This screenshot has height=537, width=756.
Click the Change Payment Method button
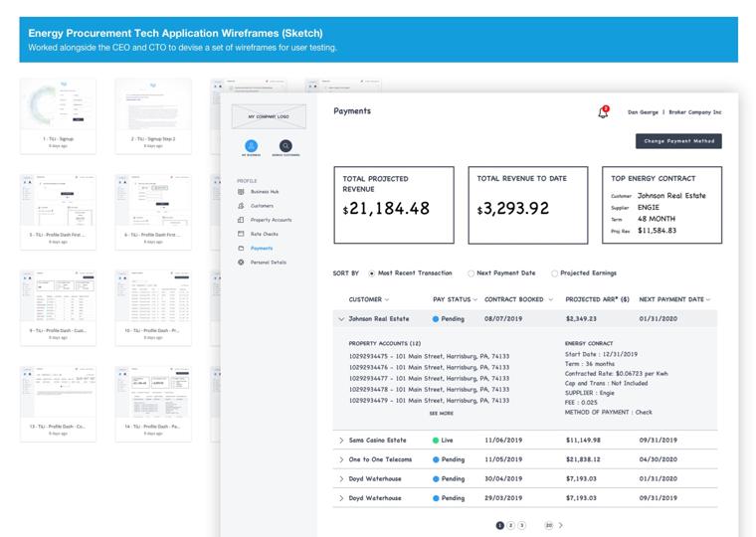tap(678, 141)
